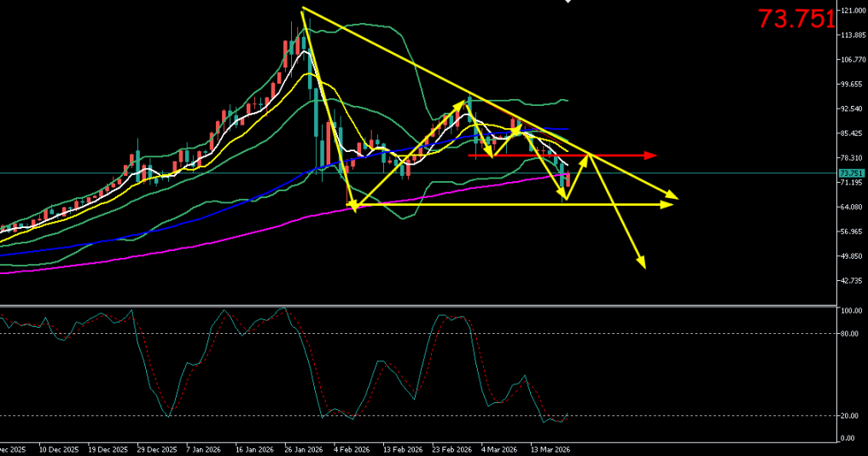This screenshot has width=868, height=456.
Task: Select the 64.080 label on the price axis
Action: click(850, 208)
